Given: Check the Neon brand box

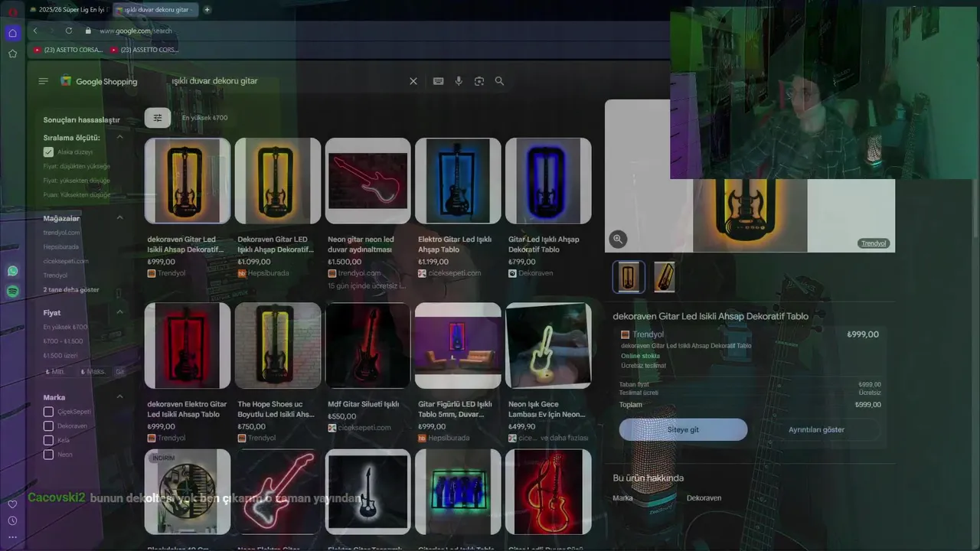Looking at the screenshot, I should 48,455.
